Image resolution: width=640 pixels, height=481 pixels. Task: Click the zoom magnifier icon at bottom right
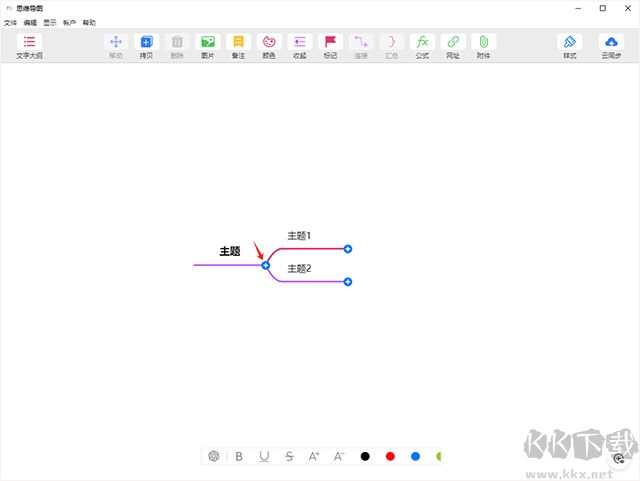(619, 459)
